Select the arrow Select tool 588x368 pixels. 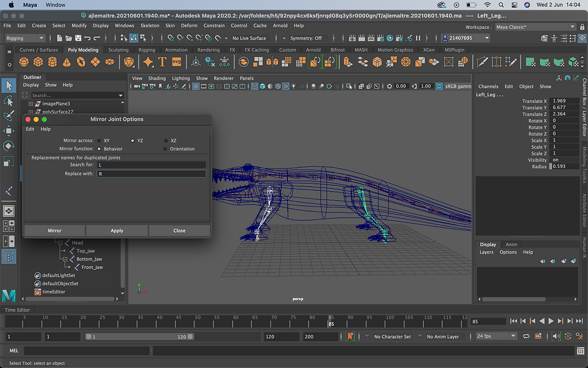(x=8, y=86)
